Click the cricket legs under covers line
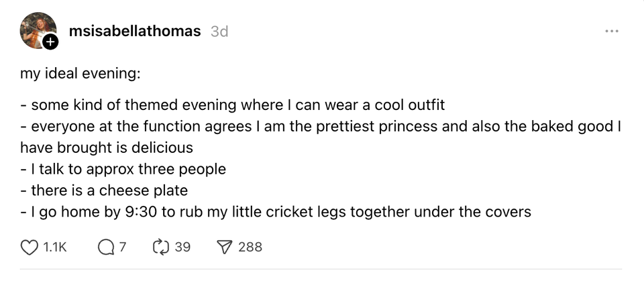 [x=275, y=212]
